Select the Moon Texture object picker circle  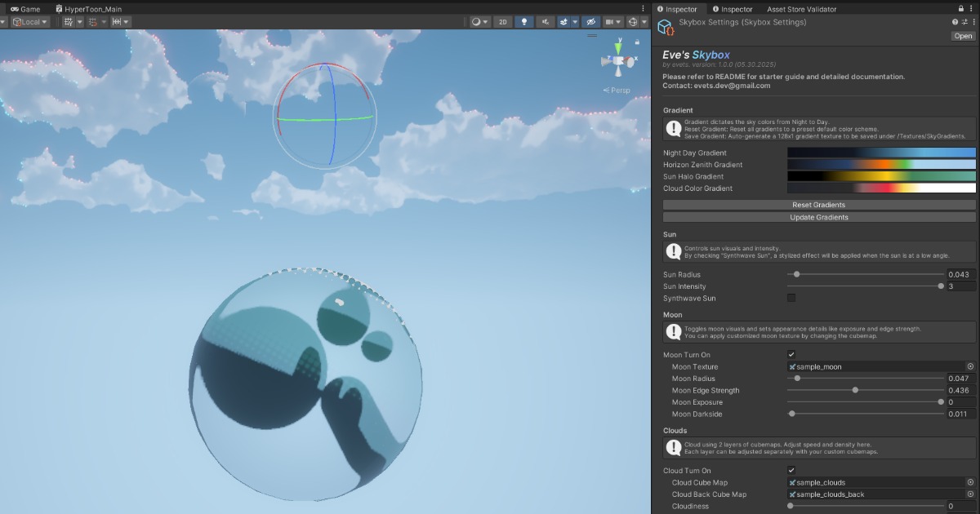[x=970, y=366]
